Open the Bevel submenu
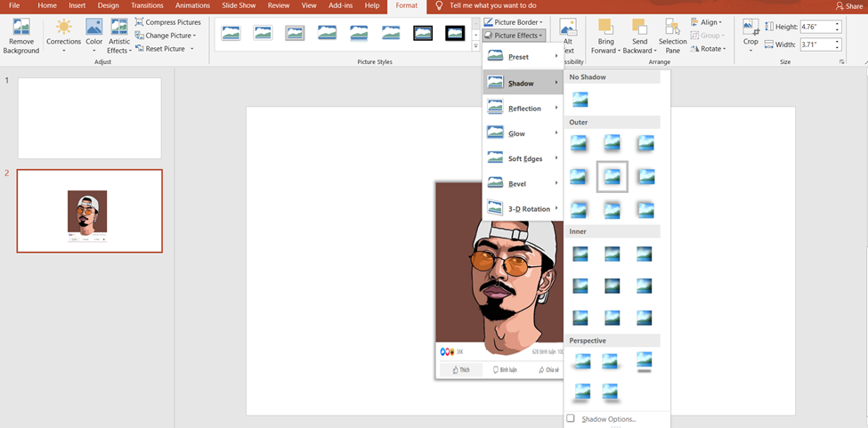This screenshot has width=868, height=428. click(523, 183)
